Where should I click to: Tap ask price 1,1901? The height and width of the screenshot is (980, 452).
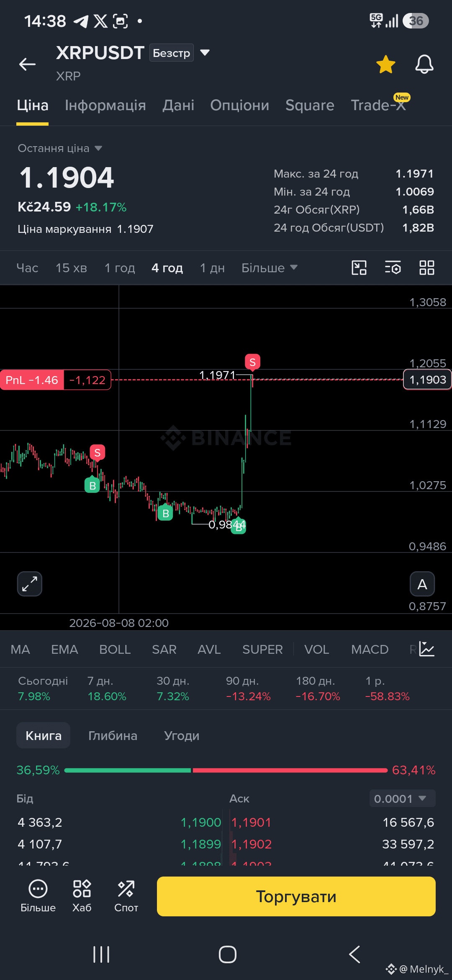tap(251, 823)
